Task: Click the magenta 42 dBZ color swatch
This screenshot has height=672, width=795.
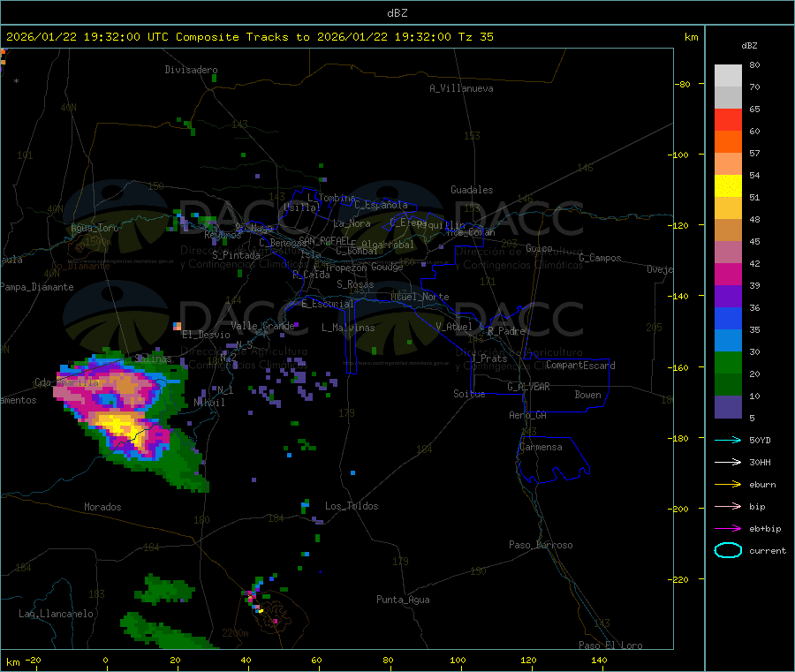Action: tap(728, 274)
